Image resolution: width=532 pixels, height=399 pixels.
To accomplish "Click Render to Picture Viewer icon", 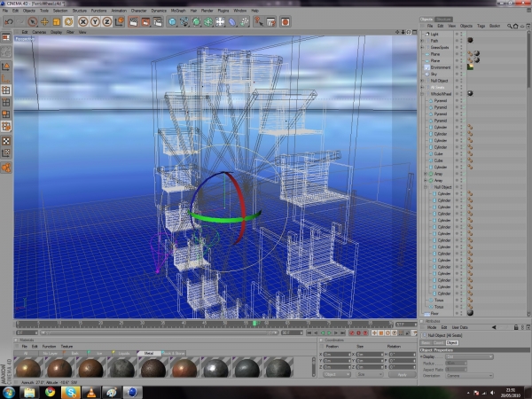I will [x=145, y=22].
